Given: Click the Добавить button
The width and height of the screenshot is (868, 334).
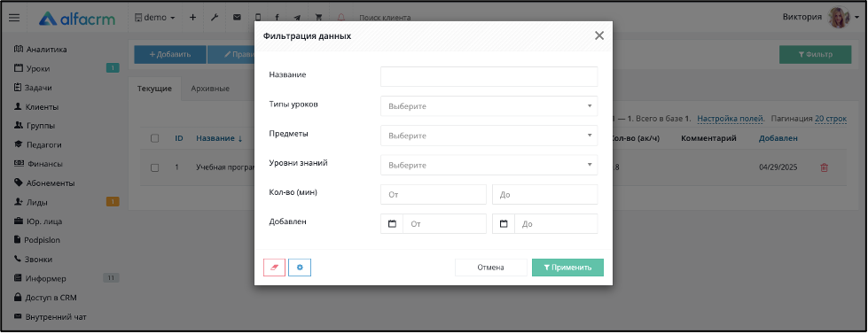Looking at the screenshot, I should 170,54.
